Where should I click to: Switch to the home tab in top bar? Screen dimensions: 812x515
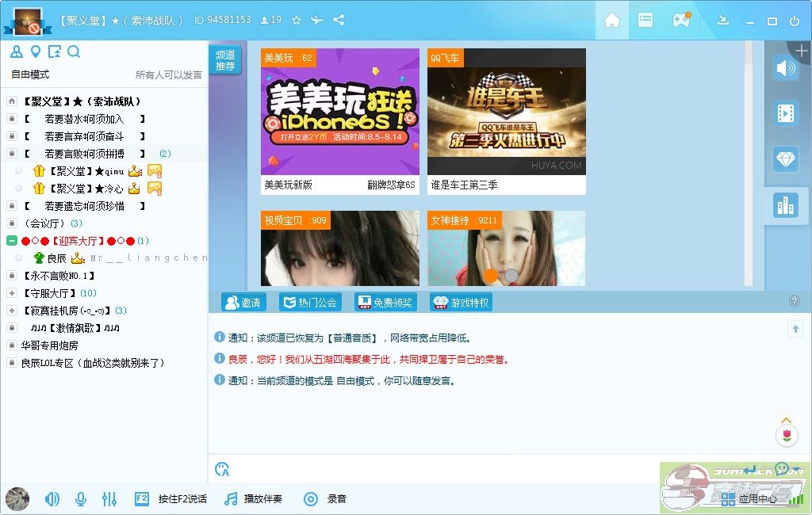pos(612,21)
